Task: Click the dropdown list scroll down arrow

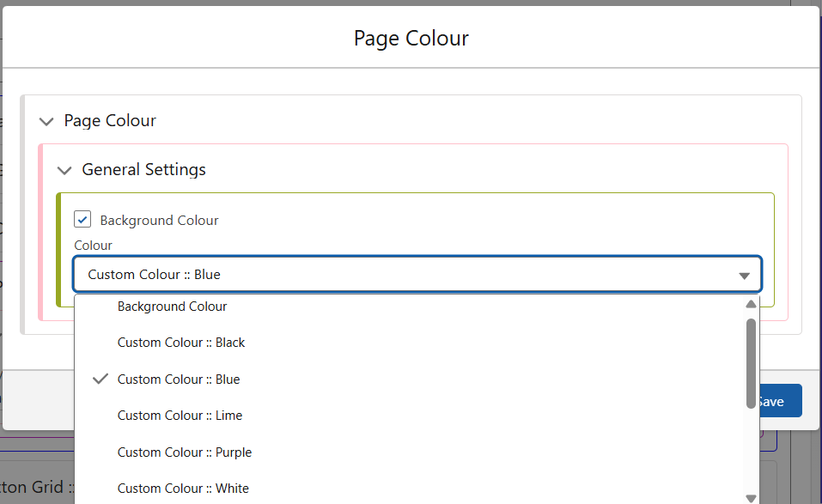Action: tap(751, 498)
